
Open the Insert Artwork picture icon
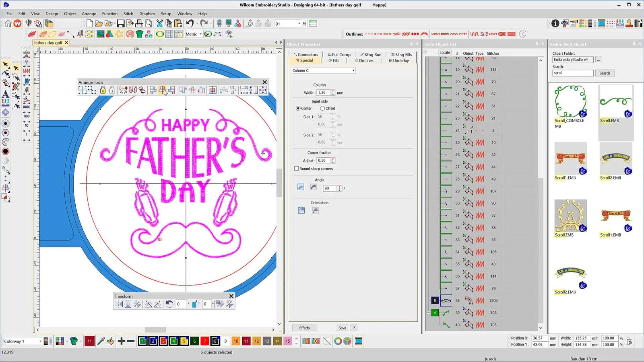(130, 23)
